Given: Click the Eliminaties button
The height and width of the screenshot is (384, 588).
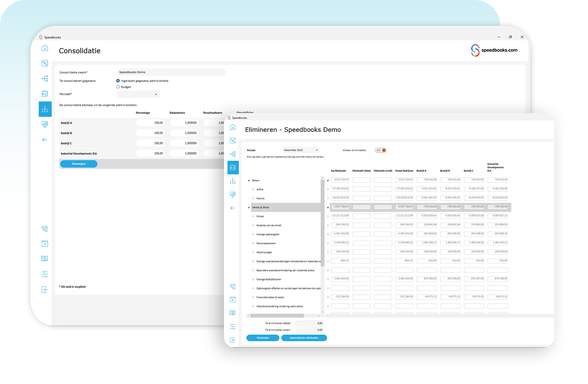Looking at the screenshot, I should coord(263,338).
